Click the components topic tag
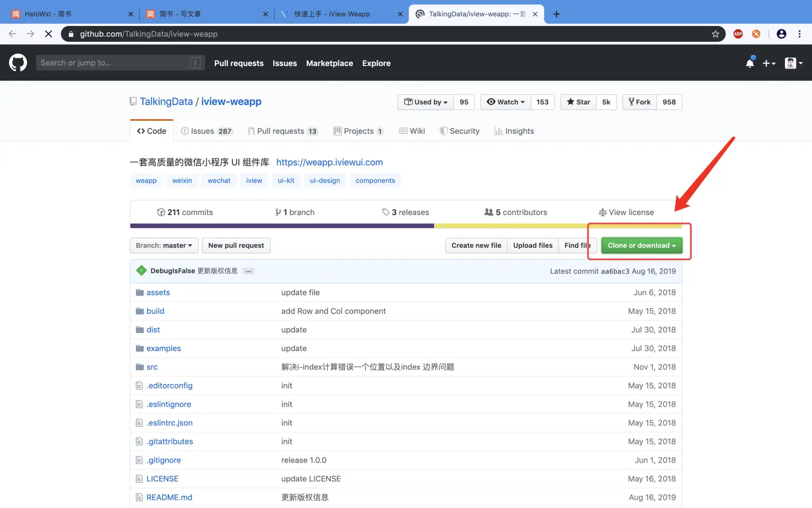The height and width of the screenshot is (508, 812). coord(375,181)
